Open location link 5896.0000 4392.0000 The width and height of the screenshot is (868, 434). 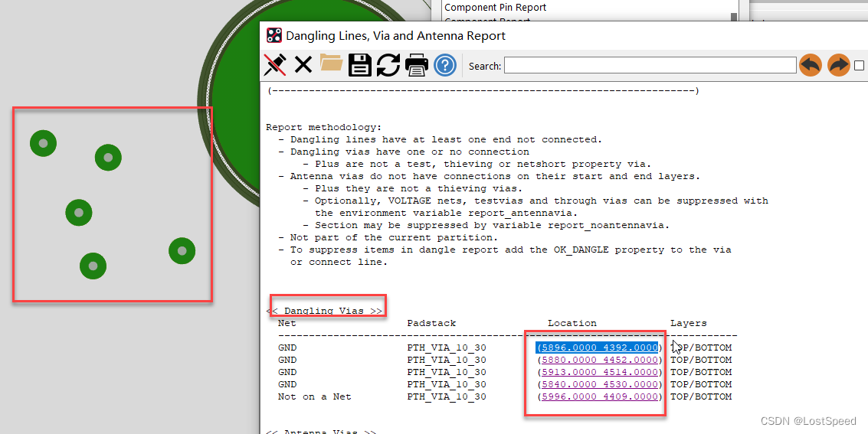597,348
